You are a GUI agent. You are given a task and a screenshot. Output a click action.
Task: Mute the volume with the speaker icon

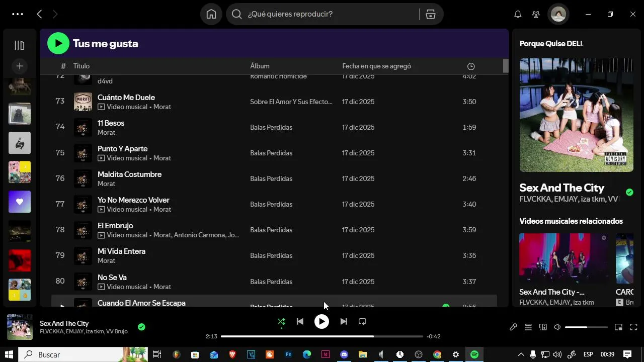point(557,327)
